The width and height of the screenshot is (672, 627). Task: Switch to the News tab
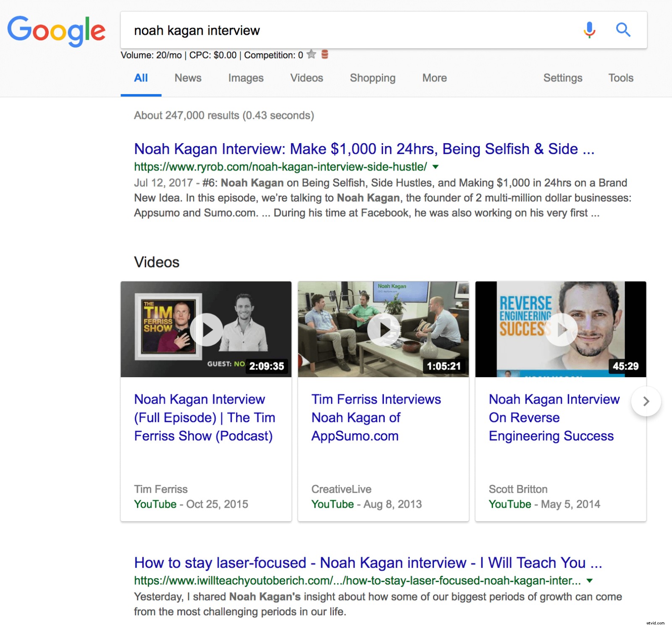point(188,78)
